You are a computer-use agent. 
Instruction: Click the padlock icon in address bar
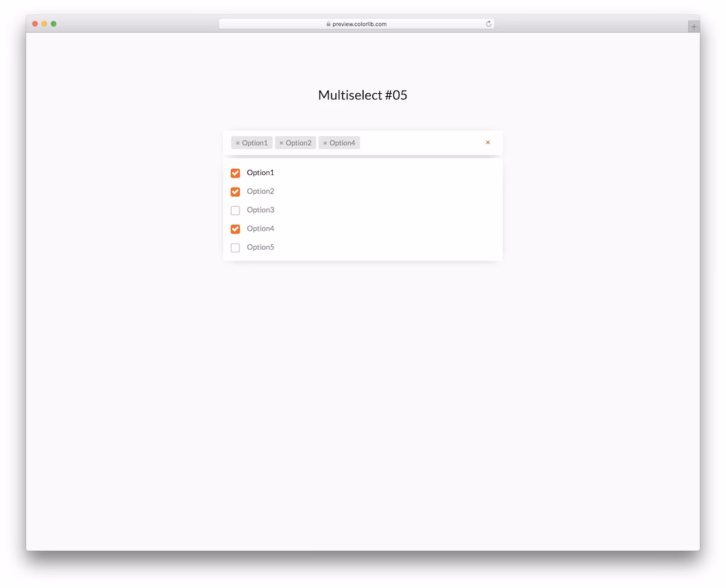(329, 24)
